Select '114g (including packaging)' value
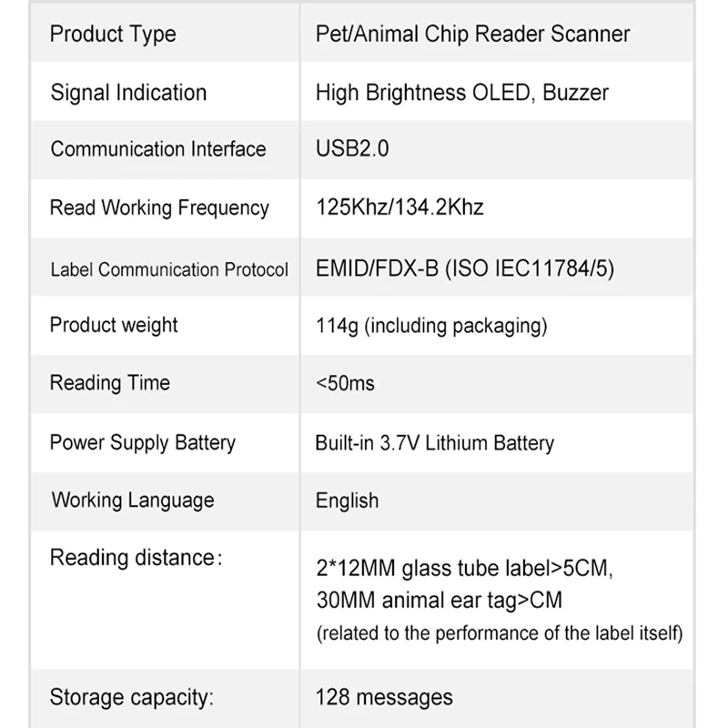This screenshot has width=728, height=728. pyautogui.click(x=431, y=325)
